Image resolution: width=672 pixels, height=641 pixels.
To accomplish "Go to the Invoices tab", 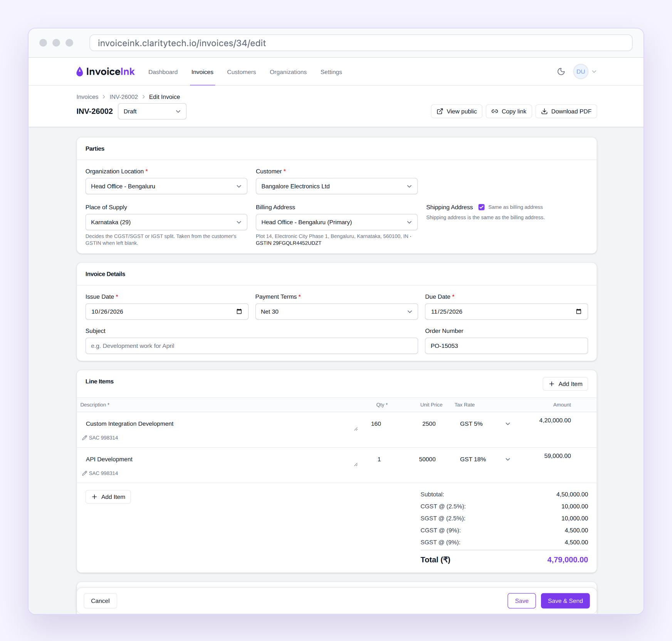I will [x=202, y=72].
